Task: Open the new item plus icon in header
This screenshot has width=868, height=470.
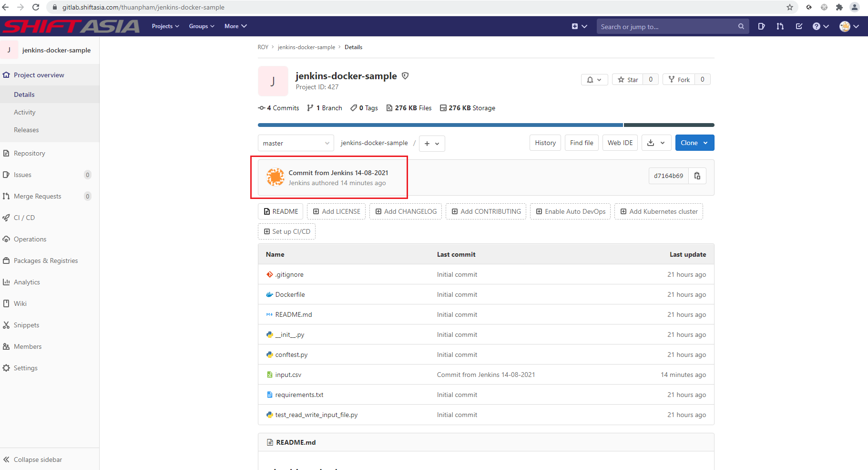Action: coord(579,27)
